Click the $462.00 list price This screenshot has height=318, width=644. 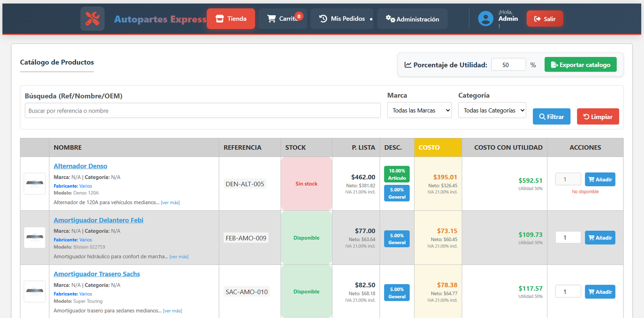coord(363,177)
